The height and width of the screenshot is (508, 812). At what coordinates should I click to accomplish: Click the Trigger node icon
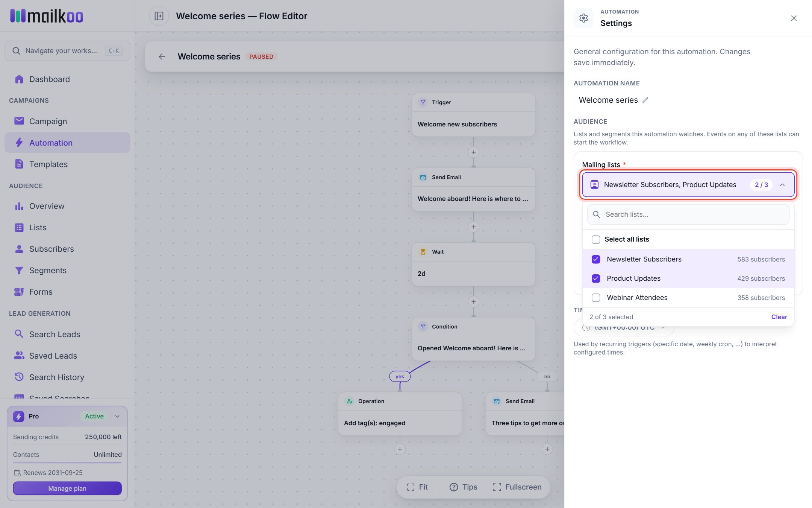click(423, 102)
